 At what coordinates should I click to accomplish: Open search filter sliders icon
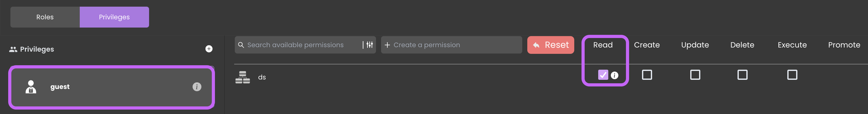click(370, 45)
